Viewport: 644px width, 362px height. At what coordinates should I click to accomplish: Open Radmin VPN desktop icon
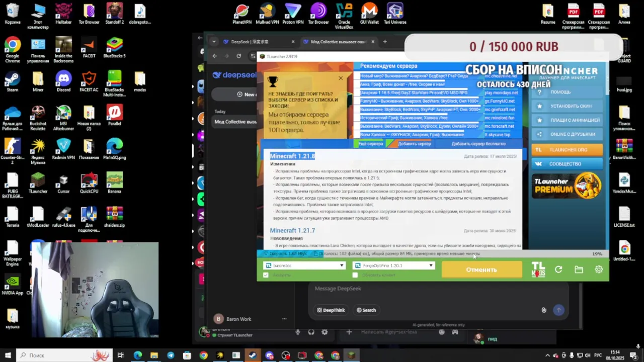coord(63,149)
